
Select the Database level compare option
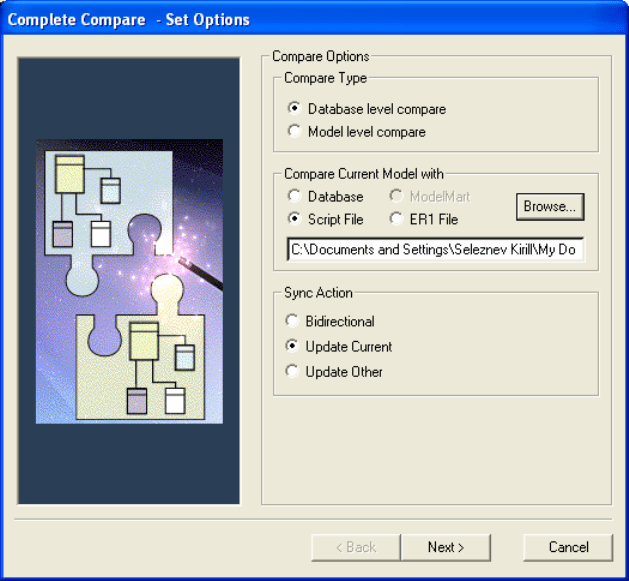point(293,109)
